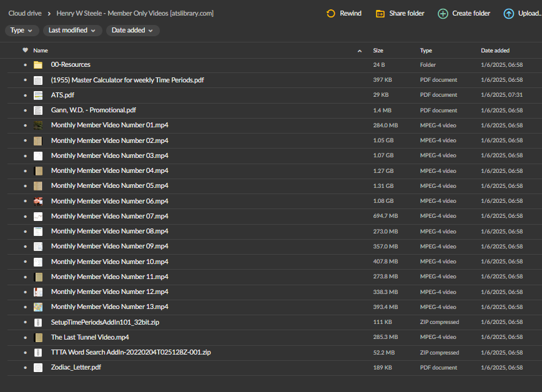Viewport: 542px width, 392px height.
Task: Click the heart favorites column header
Action: (x=26, y=51)
